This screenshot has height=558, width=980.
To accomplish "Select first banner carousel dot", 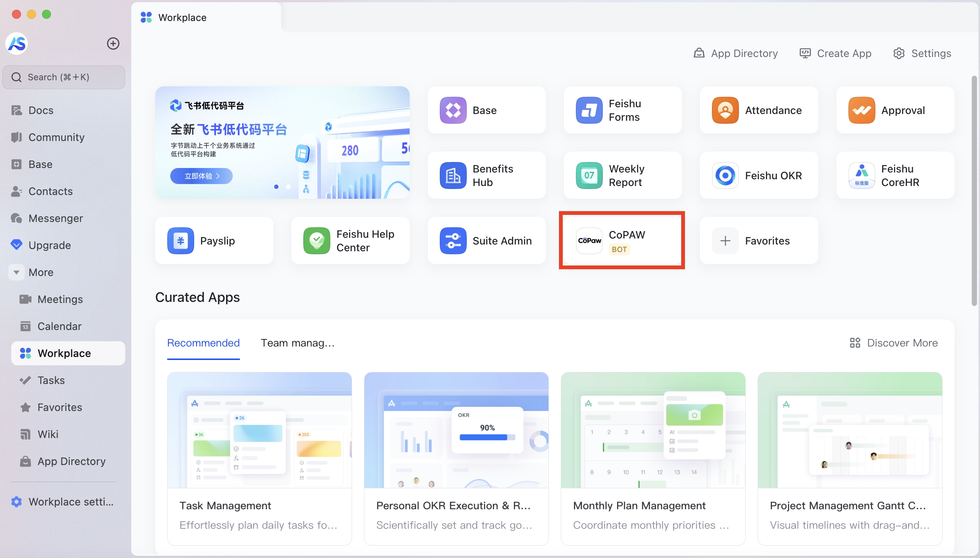I will pyautogui.click(x=276, y=187).
